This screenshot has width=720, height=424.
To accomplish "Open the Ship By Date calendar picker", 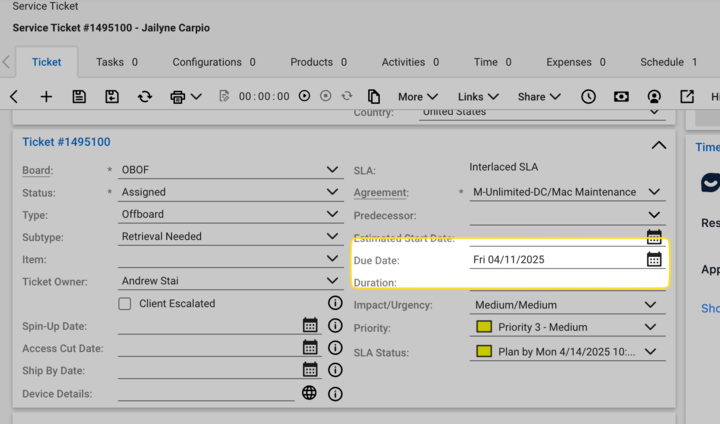I will coord(310,369).
